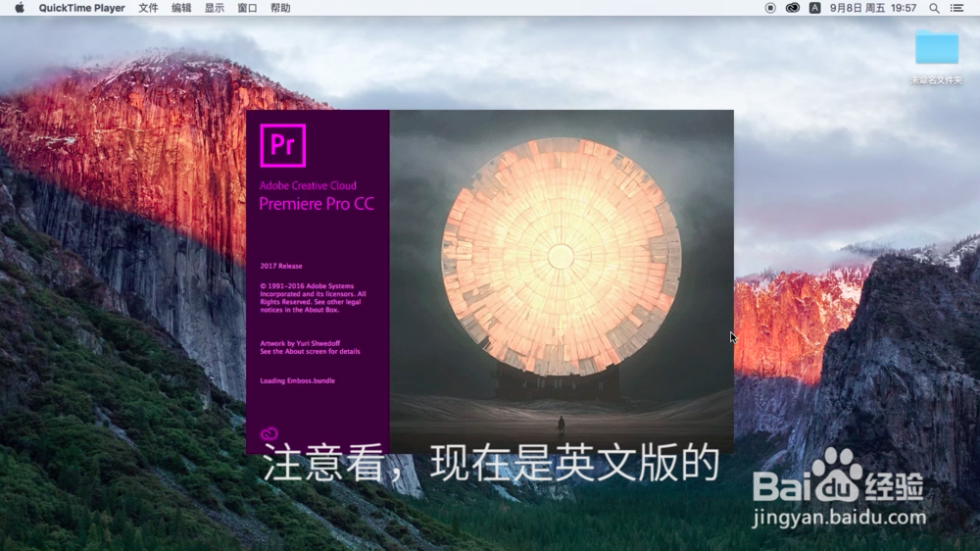Click the Artwork by Yuri Shwedoff text

point(300,343)
